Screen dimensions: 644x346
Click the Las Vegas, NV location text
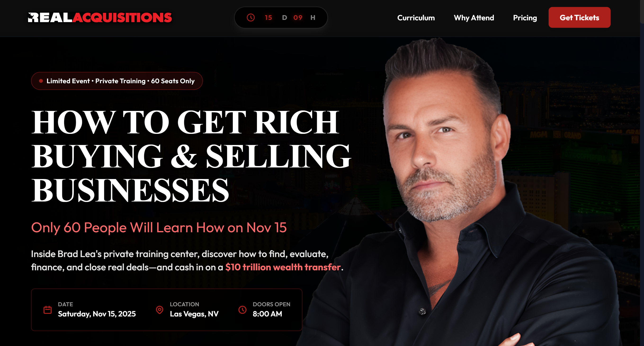(194, 314)
